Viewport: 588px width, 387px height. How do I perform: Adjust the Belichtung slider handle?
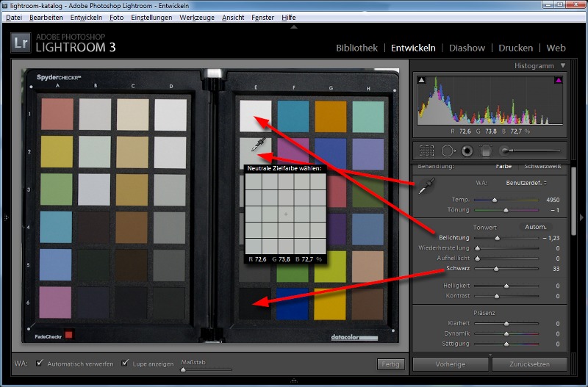(498, 238)
